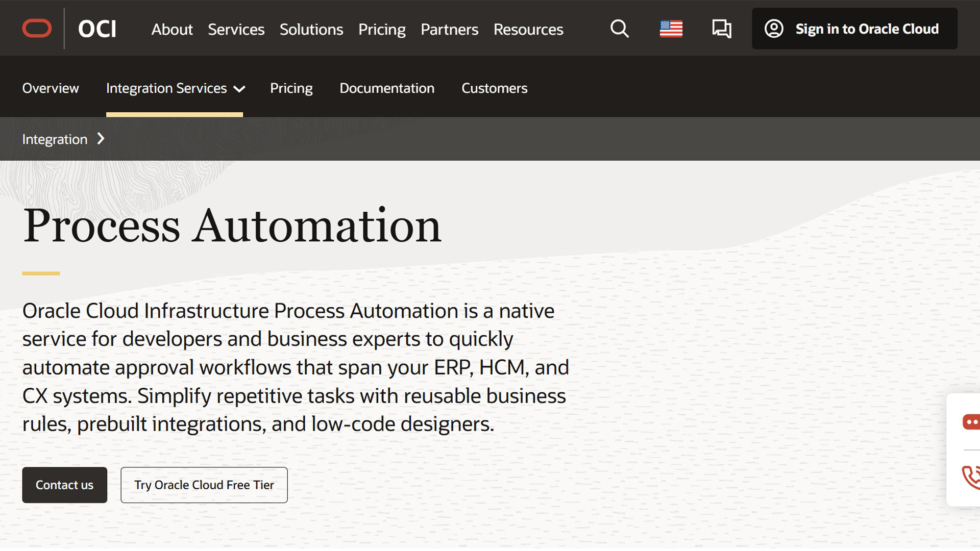Open the top Pricing menu item
The height and width of the screenshot is (551, 980).
pyautogui.click(x=382, y=29)
